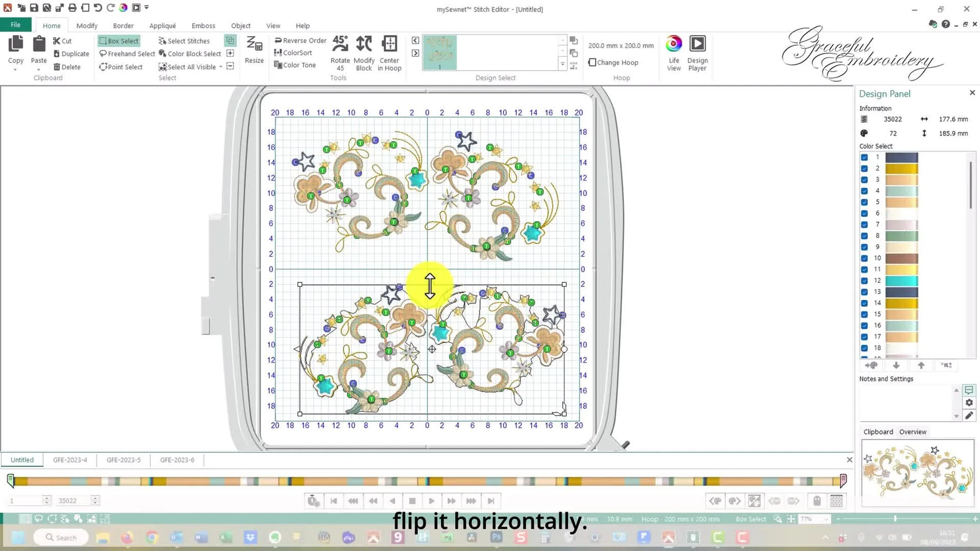Run ColorSort on the design
980x551 pixels.
pyautogui.click(x=293, y=53)
